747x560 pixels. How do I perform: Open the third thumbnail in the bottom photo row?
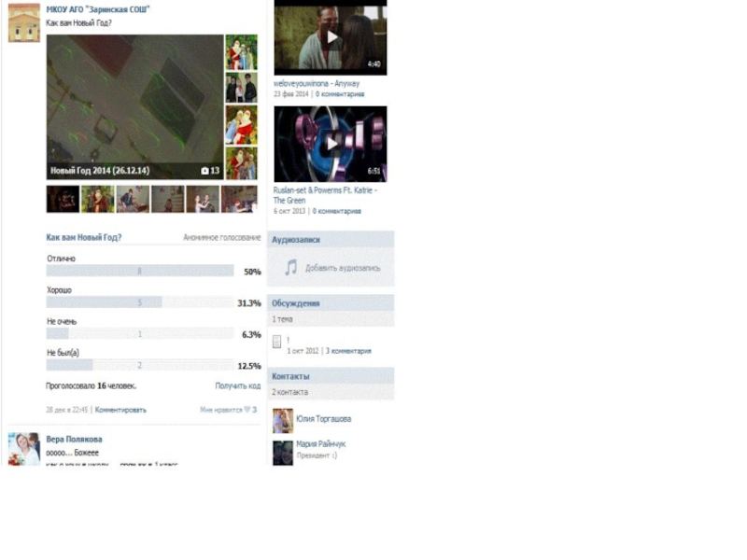point(133,199)
